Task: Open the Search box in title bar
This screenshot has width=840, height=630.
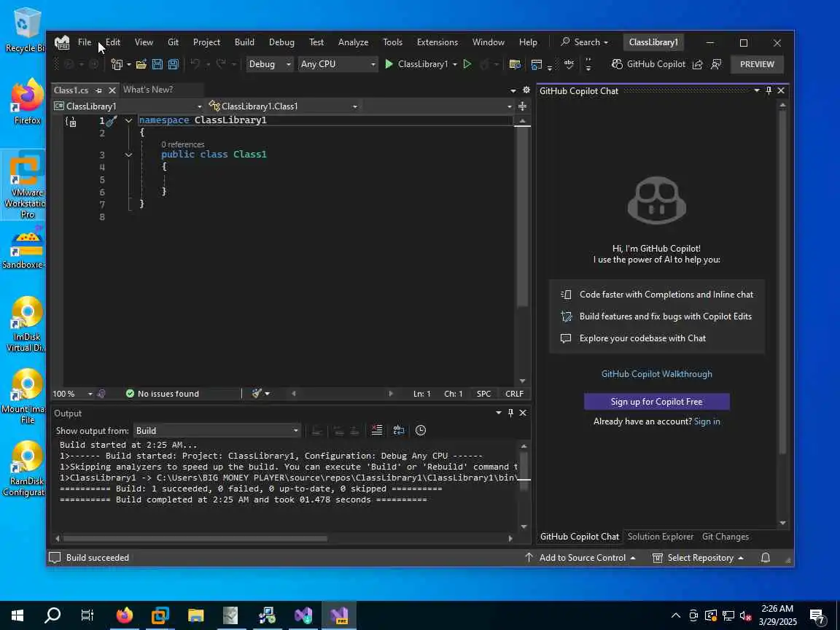Action: [585, 42]
